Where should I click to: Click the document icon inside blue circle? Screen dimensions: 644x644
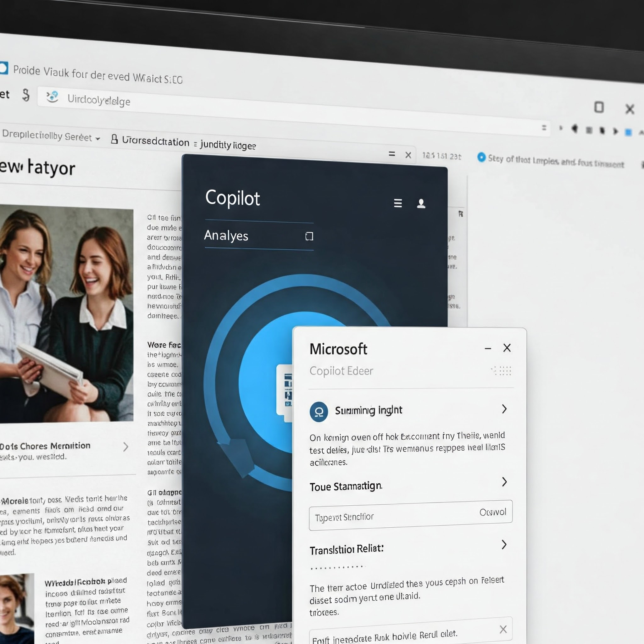tap(285, 393)
